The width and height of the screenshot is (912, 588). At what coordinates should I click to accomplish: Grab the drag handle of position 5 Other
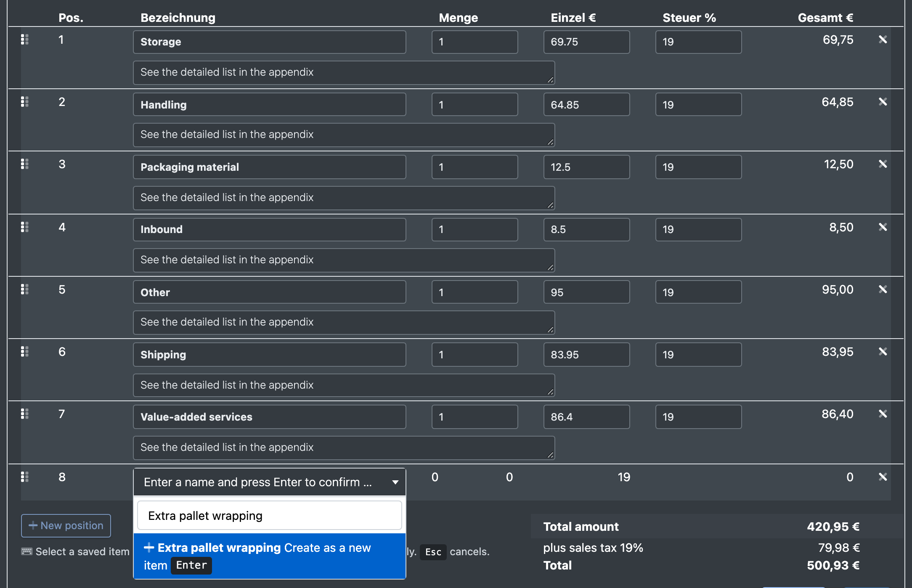click(25, 289)
